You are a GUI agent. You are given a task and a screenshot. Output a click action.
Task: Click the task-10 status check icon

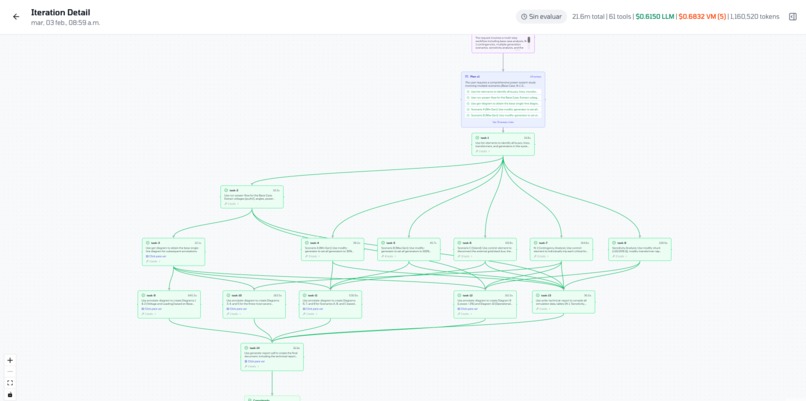tap(228, 296)
